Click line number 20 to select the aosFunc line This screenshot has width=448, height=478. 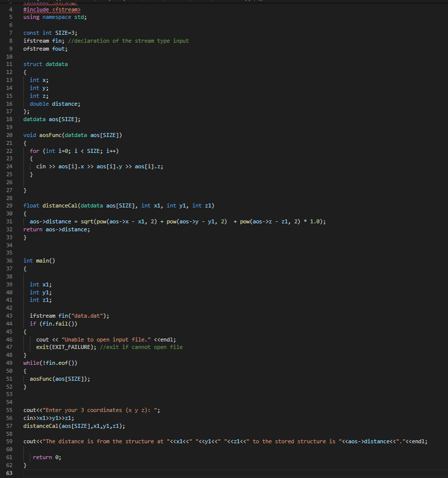[x=9, y=135]
